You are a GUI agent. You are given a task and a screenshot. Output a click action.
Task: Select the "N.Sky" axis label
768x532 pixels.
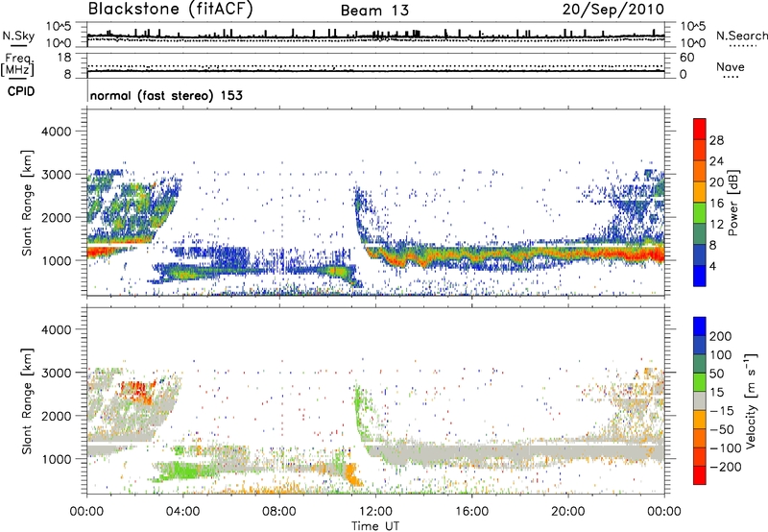18,36
